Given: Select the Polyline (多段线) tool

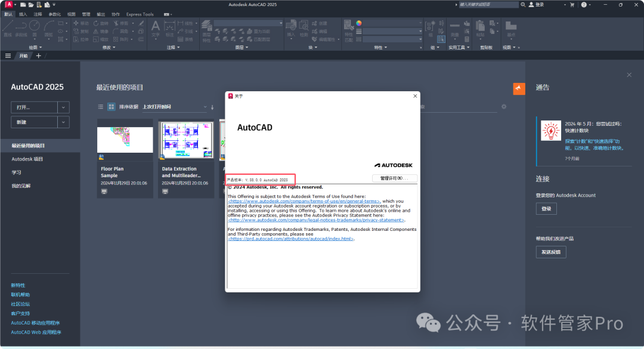Looking at the screenshot, I should click(x=21, y=28).
